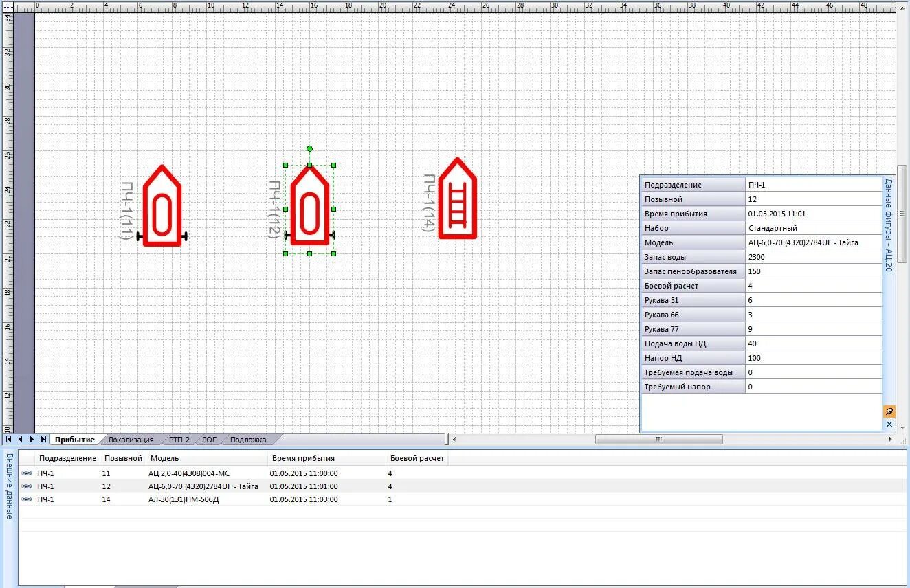
Task: Click the horizontal scrollbar thumb
Action: pos(658,439)
